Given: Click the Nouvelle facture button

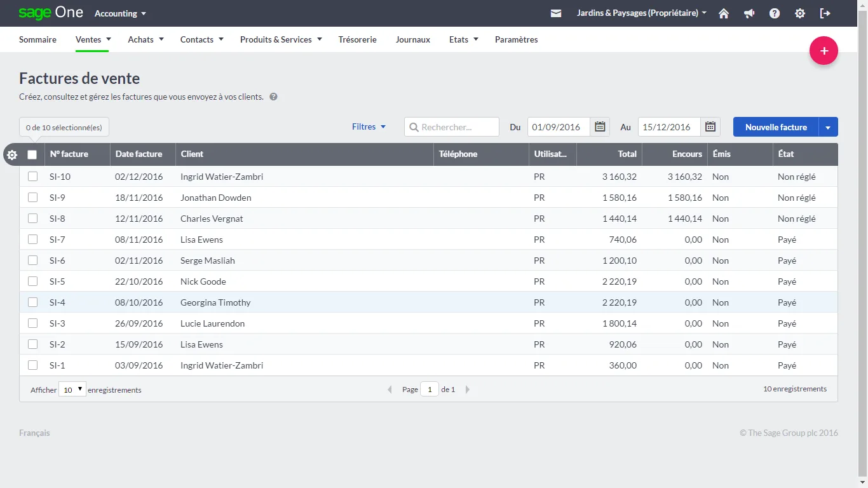Looking at the screenshot, I should [776, 127].
